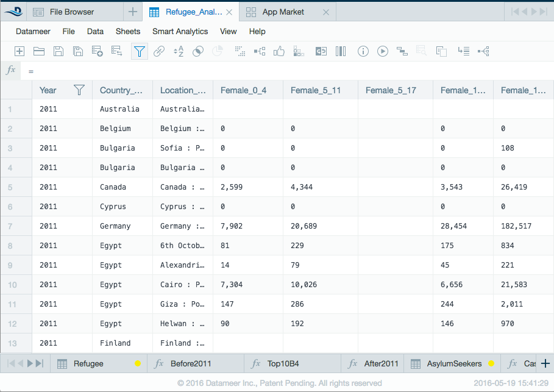The image size is (554, 392).
Task: Click the thumbs-up recommendation icon
Action: click(x=279, y=51)
